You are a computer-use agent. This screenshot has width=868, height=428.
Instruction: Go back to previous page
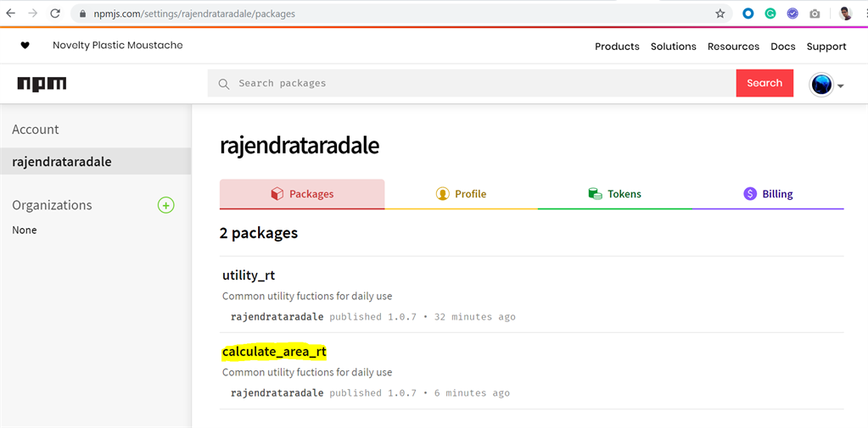pyautogui.click(x=10, y=14)
